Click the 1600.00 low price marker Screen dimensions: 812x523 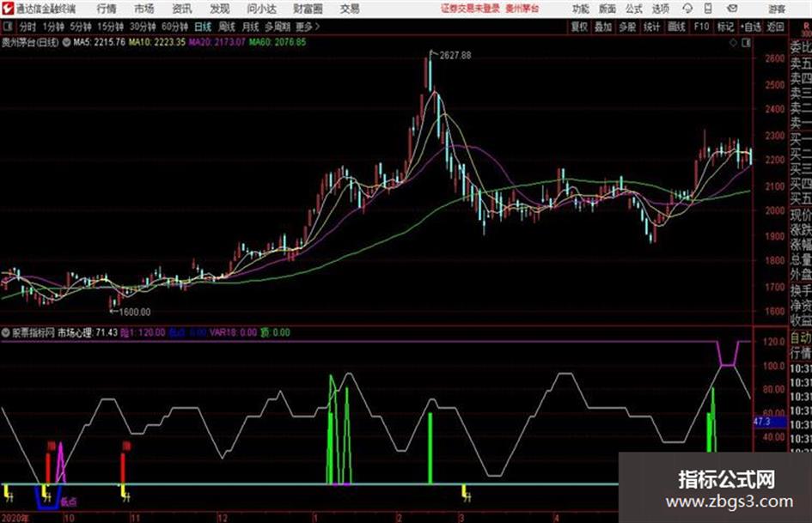coord(135,313)
